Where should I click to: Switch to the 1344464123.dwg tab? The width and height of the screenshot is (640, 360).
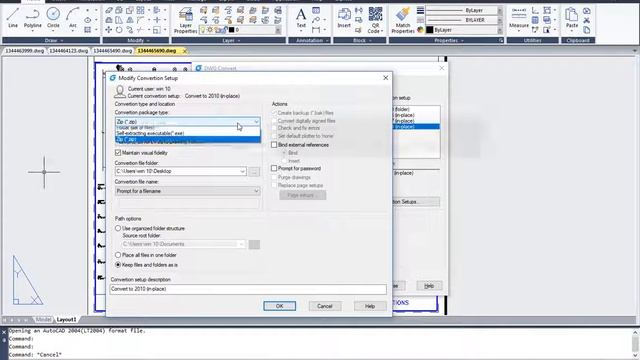(69, 51)
